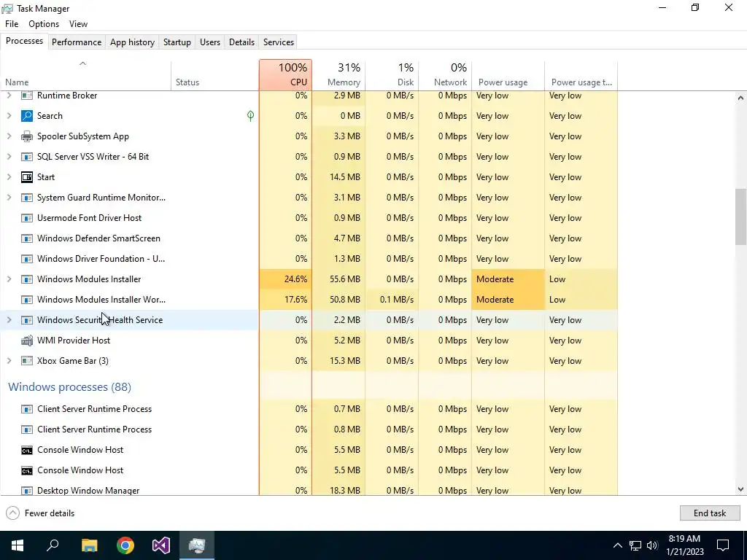This screenshot has height=560, width=747.
Task: Click the Runtime Broker process icon
Action: pos(27,96)
